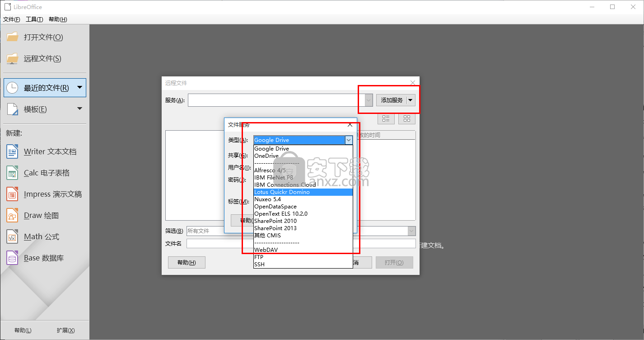This screenshot has height=340, width=644.
Task: Open the File menu
Action: click(x=12, y=19)
